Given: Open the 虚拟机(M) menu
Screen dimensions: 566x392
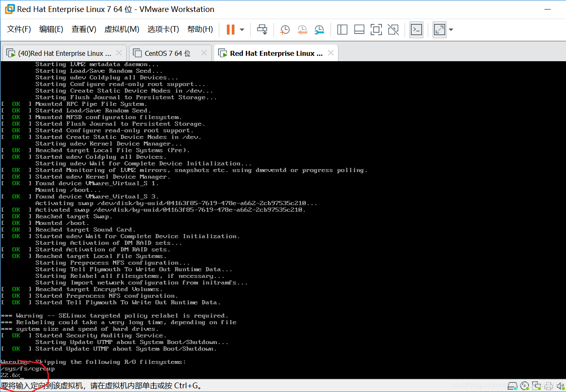Looking at the screenshot, I should (122, 29).
